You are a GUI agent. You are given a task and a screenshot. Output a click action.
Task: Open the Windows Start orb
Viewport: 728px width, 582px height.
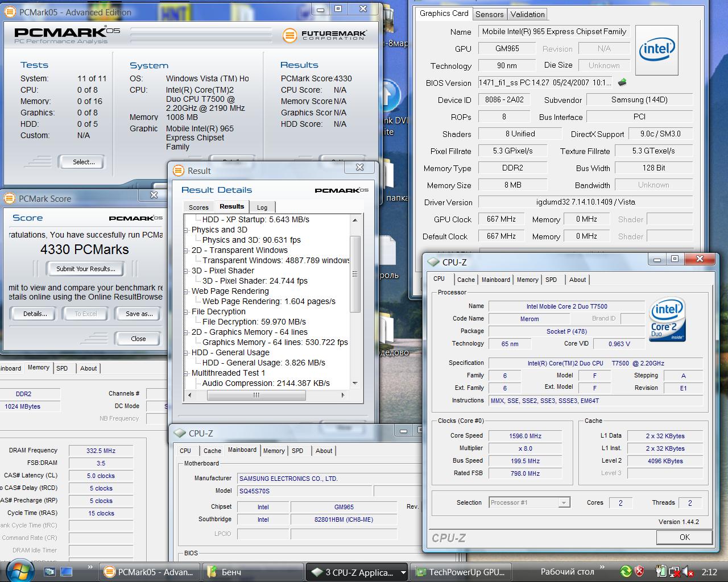tap(19, 571)
